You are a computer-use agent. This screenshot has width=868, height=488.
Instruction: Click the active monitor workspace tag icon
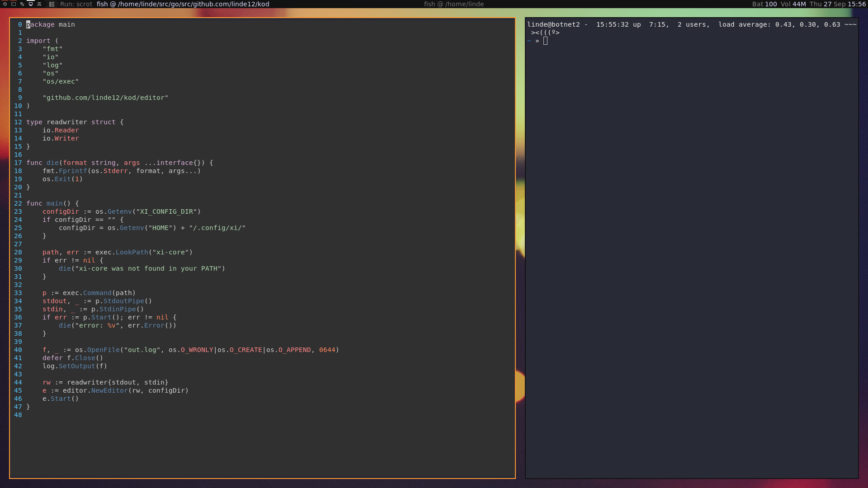coord(31,4)
